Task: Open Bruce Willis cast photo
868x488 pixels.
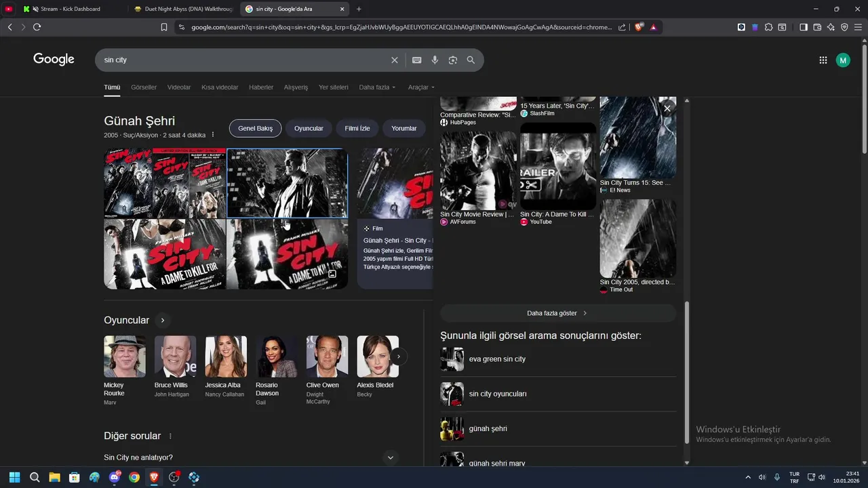Action: (175, 357)
